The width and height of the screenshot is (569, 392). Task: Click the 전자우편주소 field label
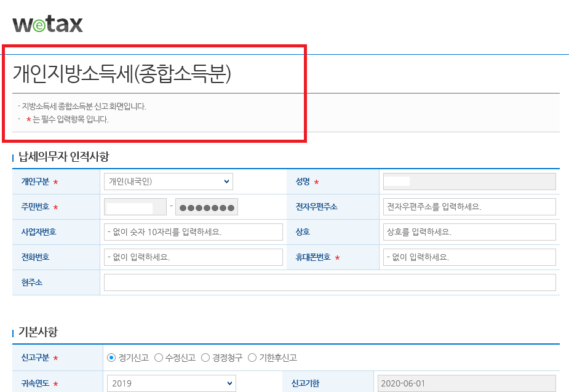316,207
